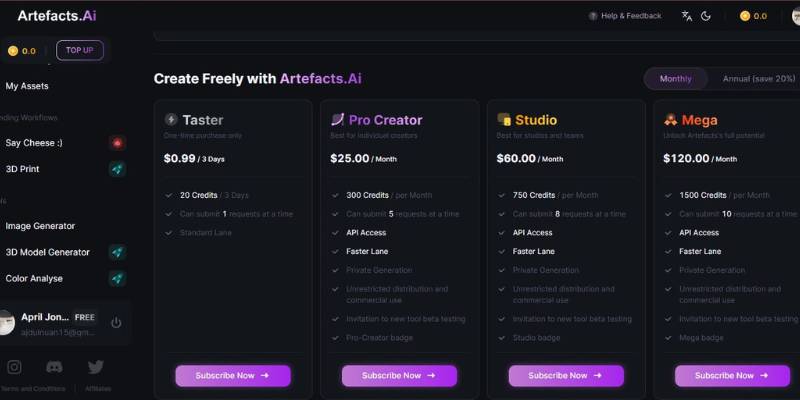Click the rocket badge beside Color Analyse

coord(117,278)
